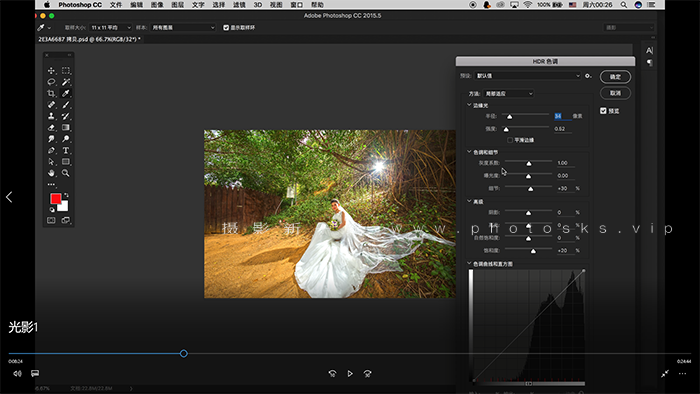
Task: Pick the Magic Wand tool
Action: tap(66, 82)
